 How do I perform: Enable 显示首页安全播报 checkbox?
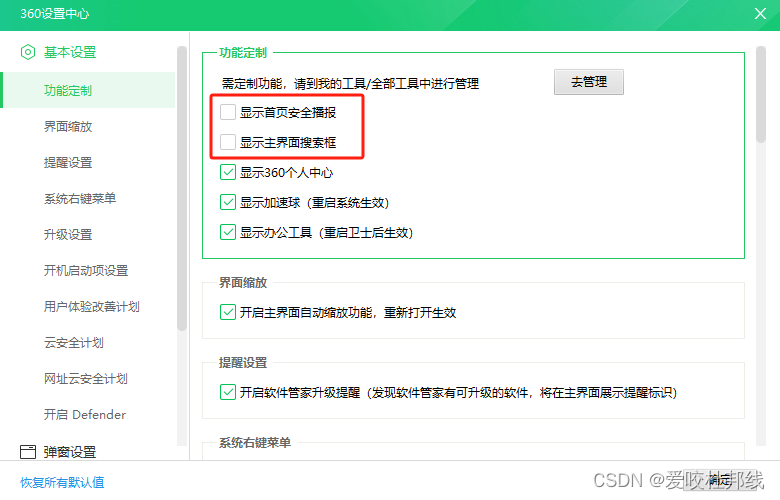coord(228,112)
